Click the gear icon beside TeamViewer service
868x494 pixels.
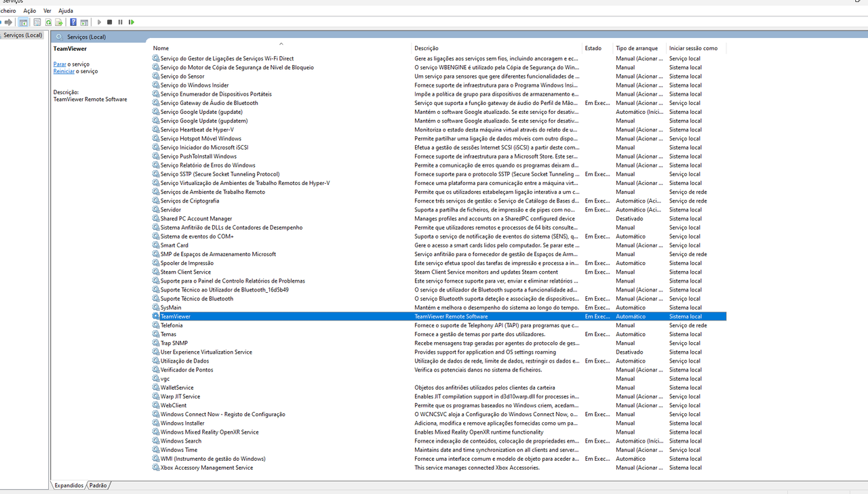tap(156, 316)
